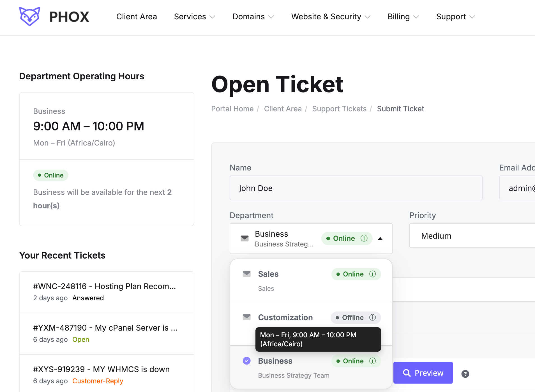Screen dimensions: 535x392
Task: Click the Sales envelope icon in dropdown
Action: click(x=246, y=274)
